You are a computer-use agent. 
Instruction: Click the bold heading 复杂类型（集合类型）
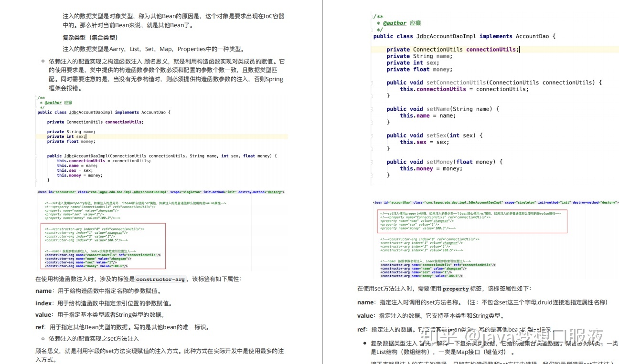pyautogui.click(x=90, y=38)
